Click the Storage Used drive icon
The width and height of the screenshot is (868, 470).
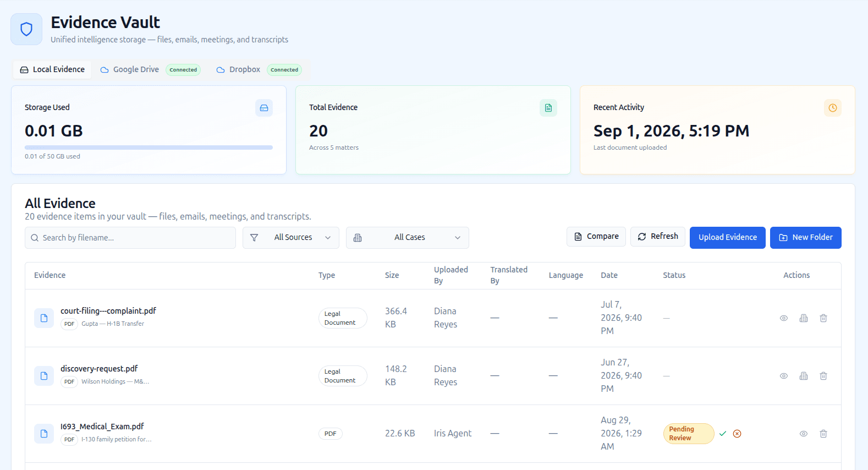point(264,108)
